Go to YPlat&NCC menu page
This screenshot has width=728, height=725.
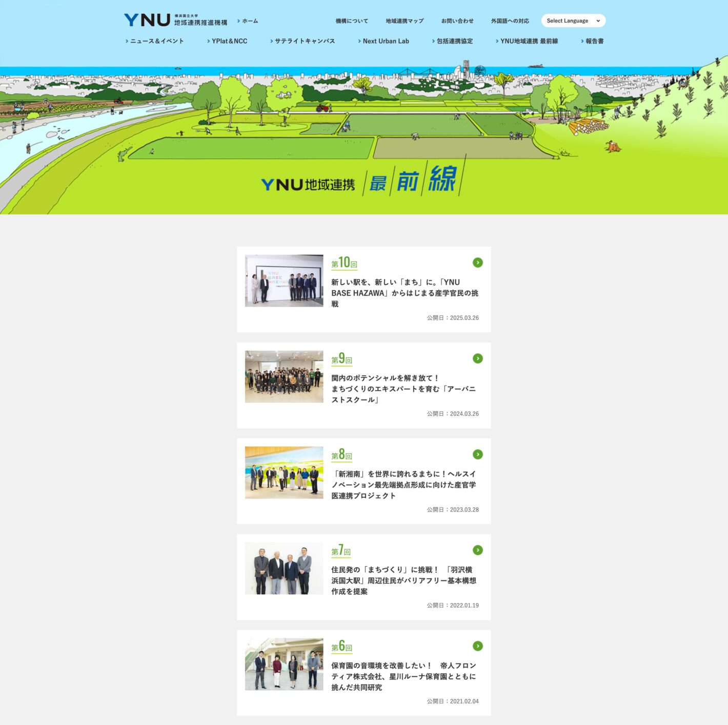coord(229,41)
